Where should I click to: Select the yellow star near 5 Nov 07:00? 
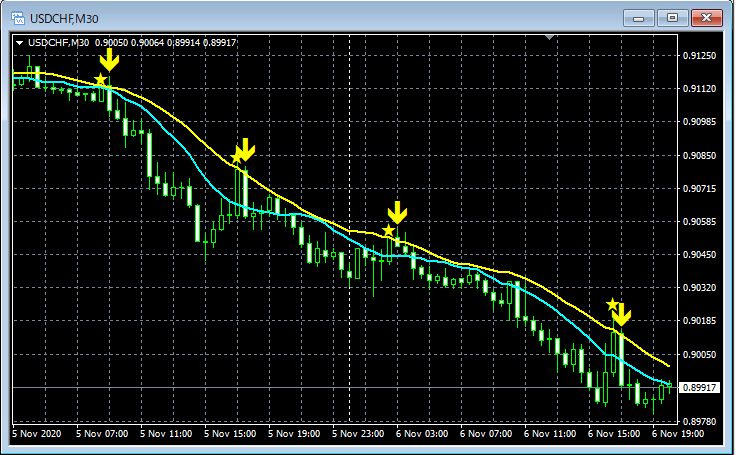(100, 80)
